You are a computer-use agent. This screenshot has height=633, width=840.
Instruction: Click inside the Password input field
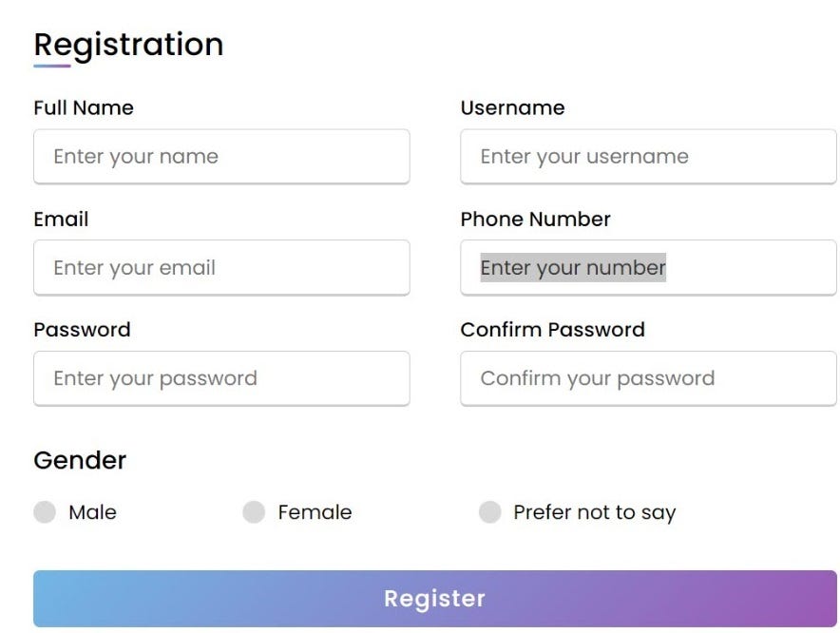tap(220, 378)
